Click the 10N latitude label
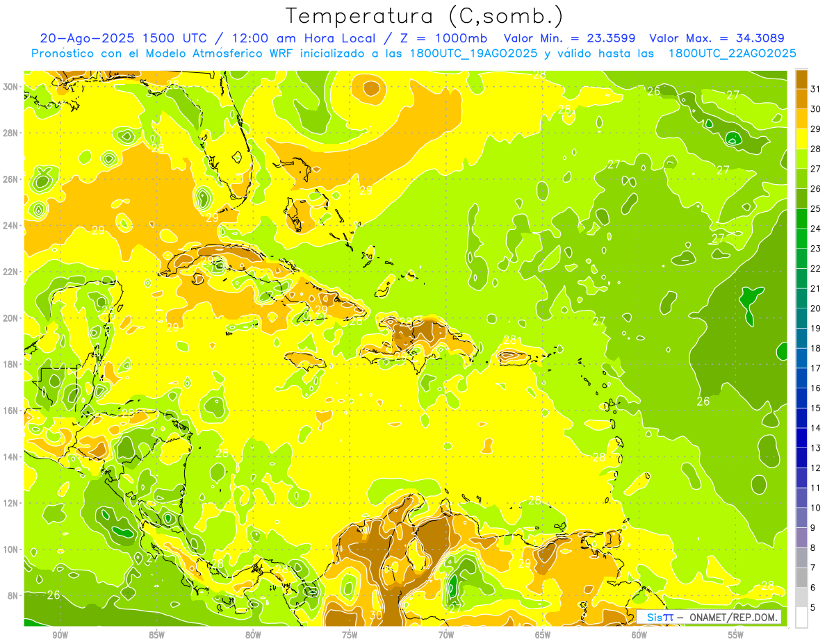834x644 pixels. pyautogui.click(x=10, y=550)
